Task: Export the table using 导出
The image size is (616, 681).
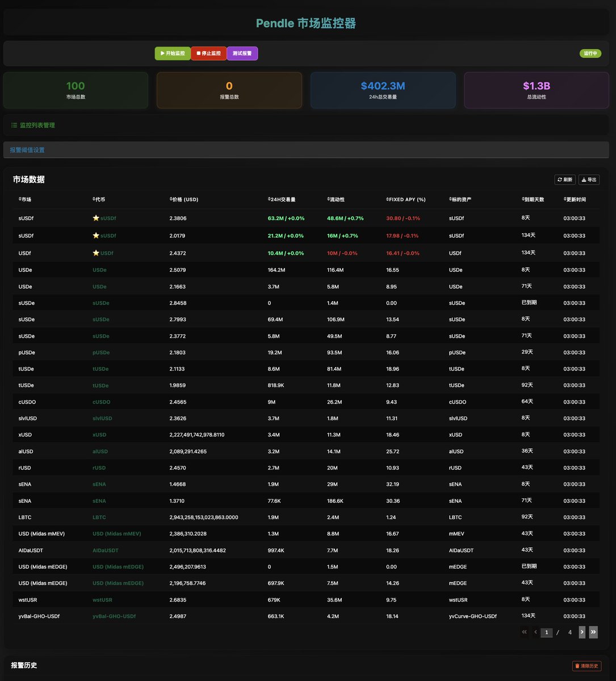Action: pyautogui.click(x=589, y=179)
